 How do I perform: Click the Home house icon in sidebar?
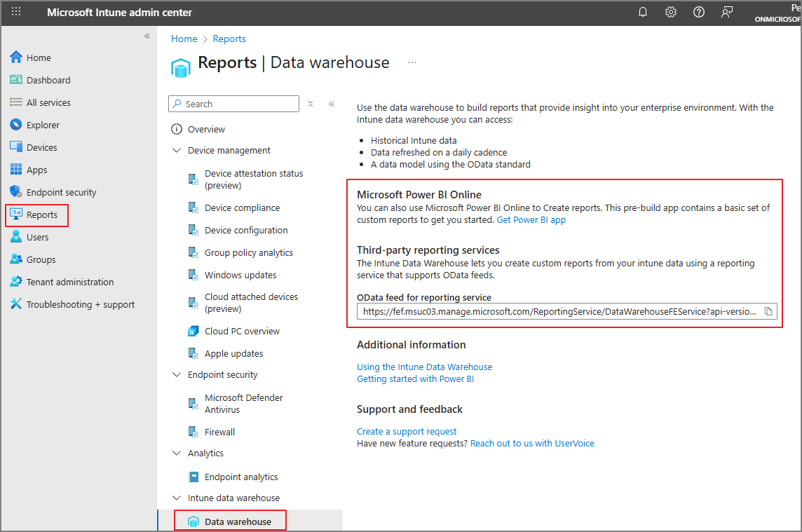coord(16,57)
